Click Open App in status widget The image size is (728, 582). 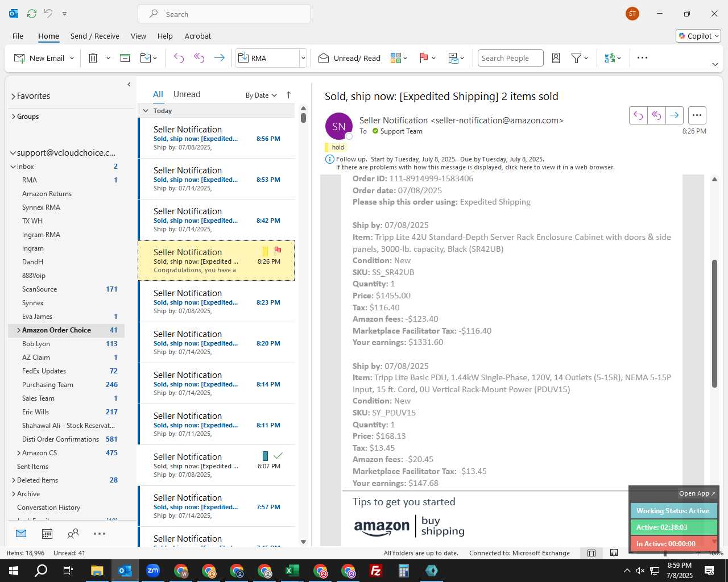697,493
